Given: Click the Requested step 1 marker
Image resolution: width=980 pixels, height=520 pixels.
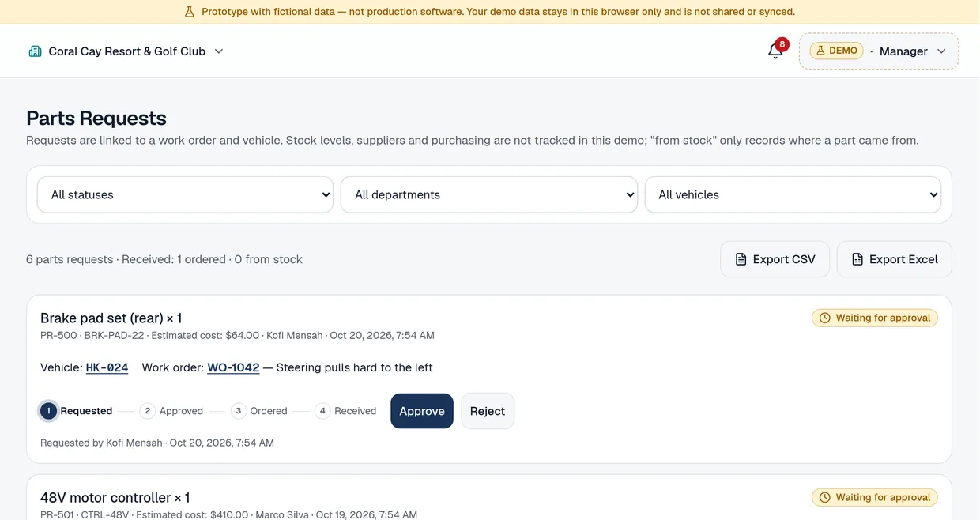Looking at the screenshot, I should click(48, 411).
